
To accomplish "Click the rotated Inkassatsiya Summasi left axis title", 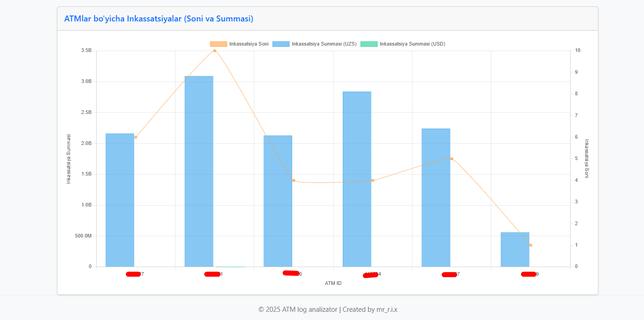I will [69, 159].
